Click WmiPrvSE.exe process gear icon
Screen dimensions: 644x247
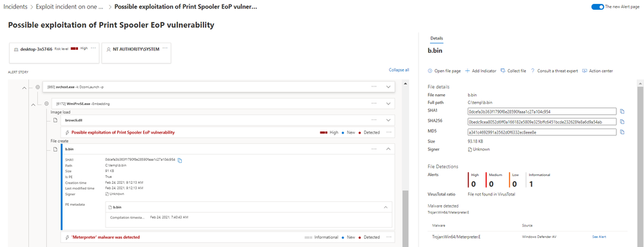point(46,104)
